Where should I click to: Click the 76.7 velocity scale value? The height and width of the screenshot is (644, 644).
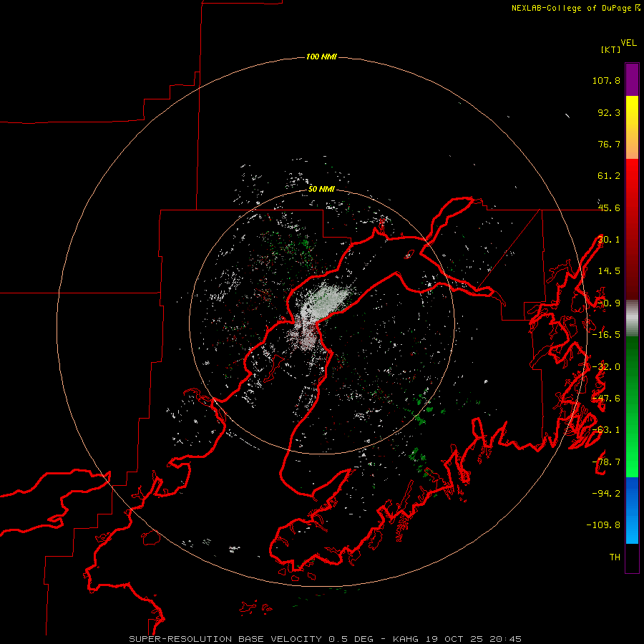point(609,144)
